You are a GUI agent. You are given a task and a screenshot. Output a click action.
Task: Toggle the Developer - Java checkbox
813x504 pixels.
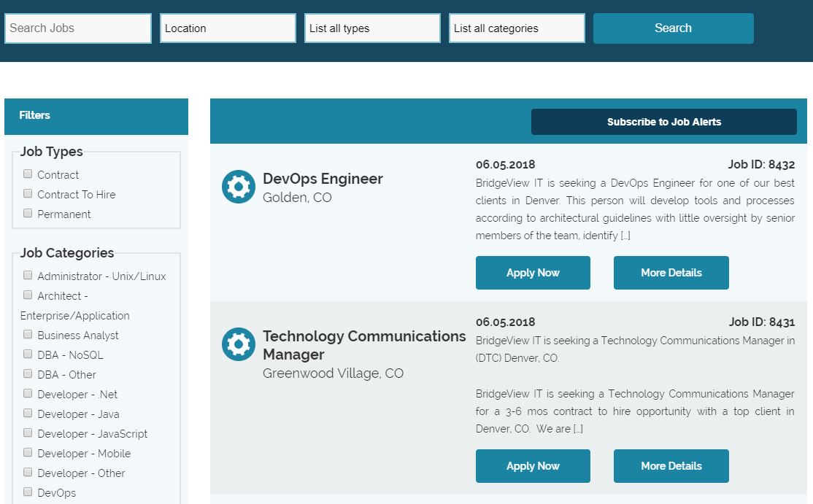pyautogui.click(x=28, y=414)
